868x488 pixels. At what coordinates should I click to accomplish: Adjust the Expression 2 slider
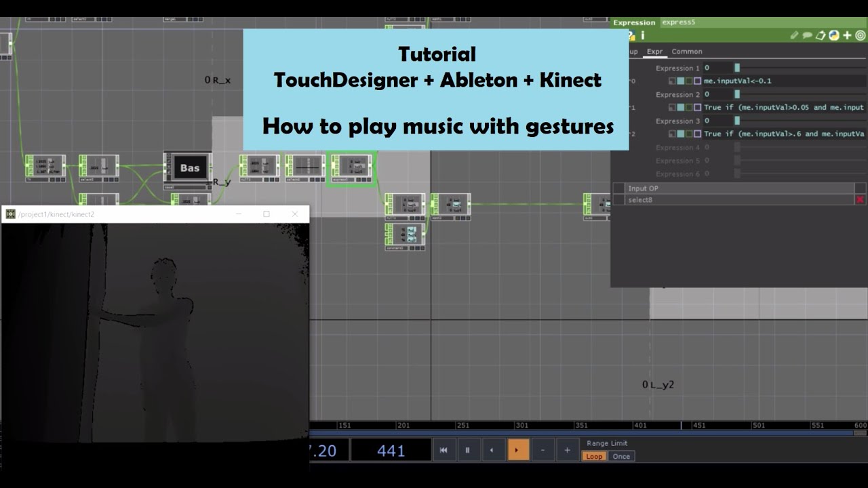(800, 94)
